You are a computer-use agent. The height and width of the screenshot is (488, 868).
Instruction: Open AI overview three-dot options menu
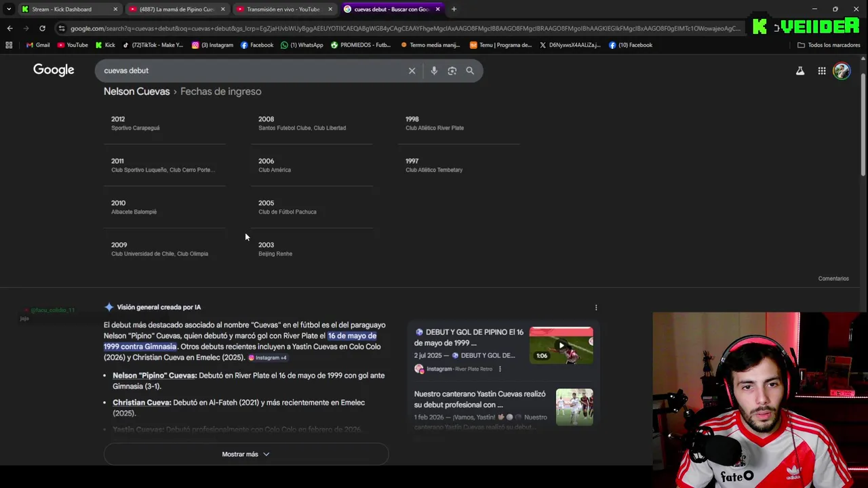click(x=596, y=308)
